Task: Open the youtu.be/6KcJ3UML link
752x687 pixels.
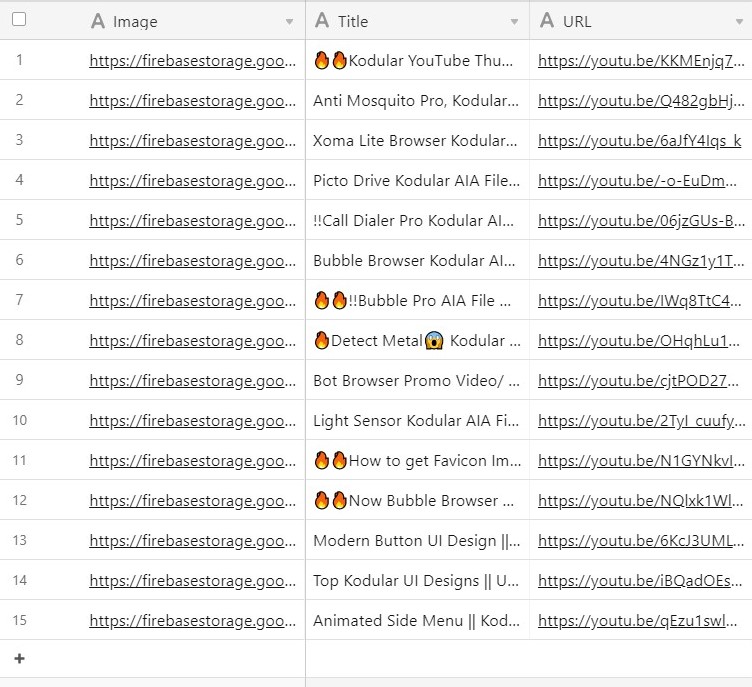Action: coord(641,541)
